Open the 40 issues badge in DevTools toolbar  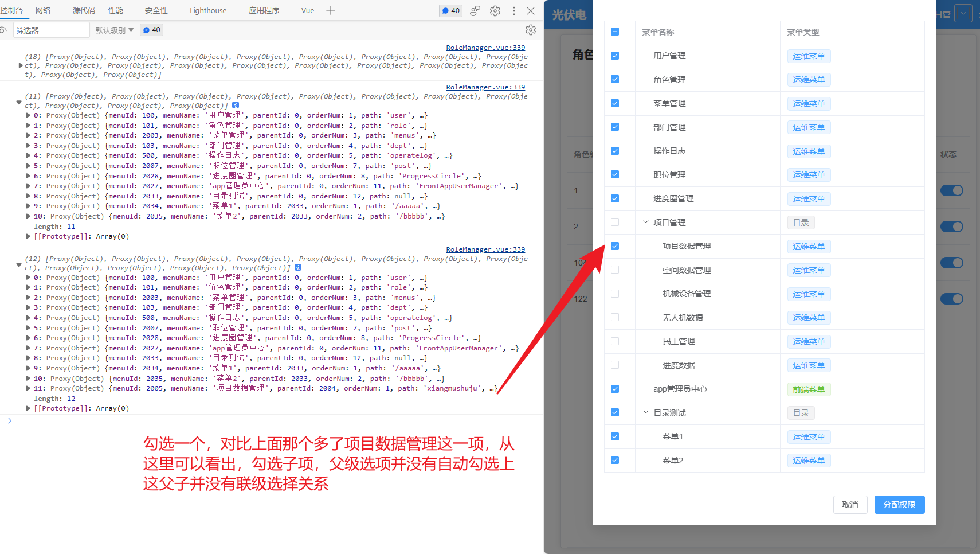click(x=451, y=11)
